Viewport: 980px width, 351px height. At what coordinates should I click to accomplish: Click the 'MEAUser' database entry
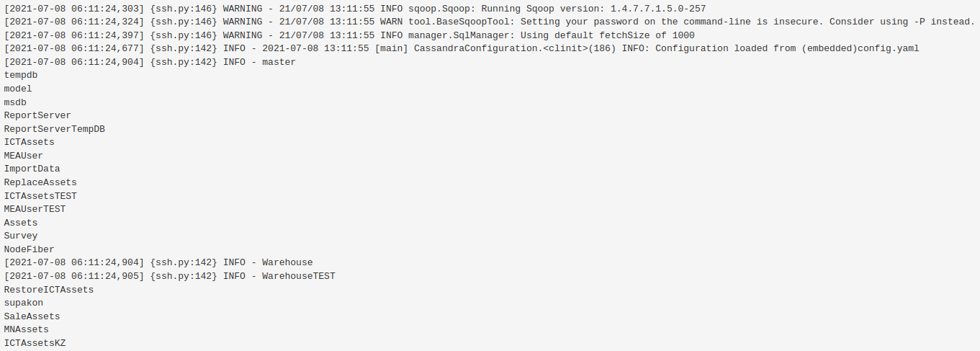click(x=24, y=156)
